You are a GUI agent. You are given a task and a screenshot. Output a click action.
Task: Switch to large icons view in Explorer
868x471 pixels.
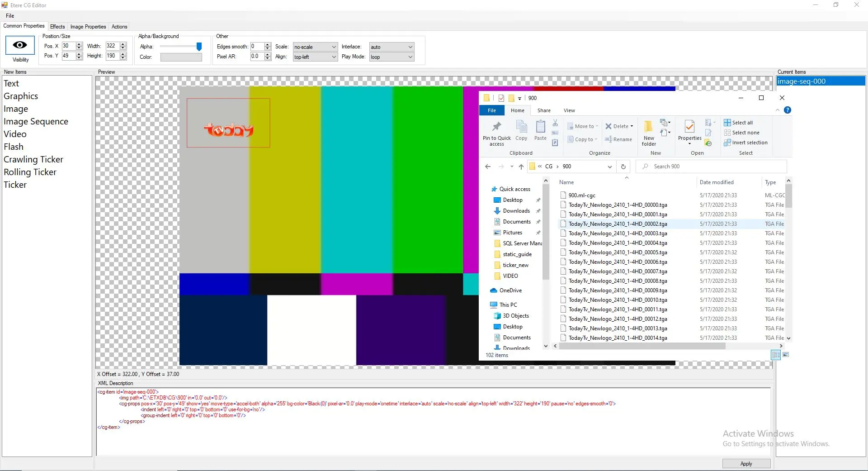point(786,355)
